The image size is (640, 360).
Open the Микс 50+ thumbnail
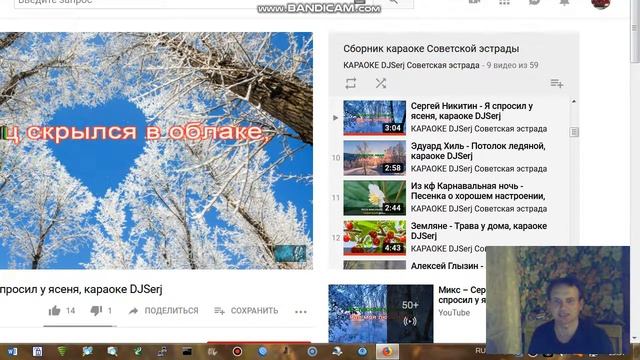[381, 313]
